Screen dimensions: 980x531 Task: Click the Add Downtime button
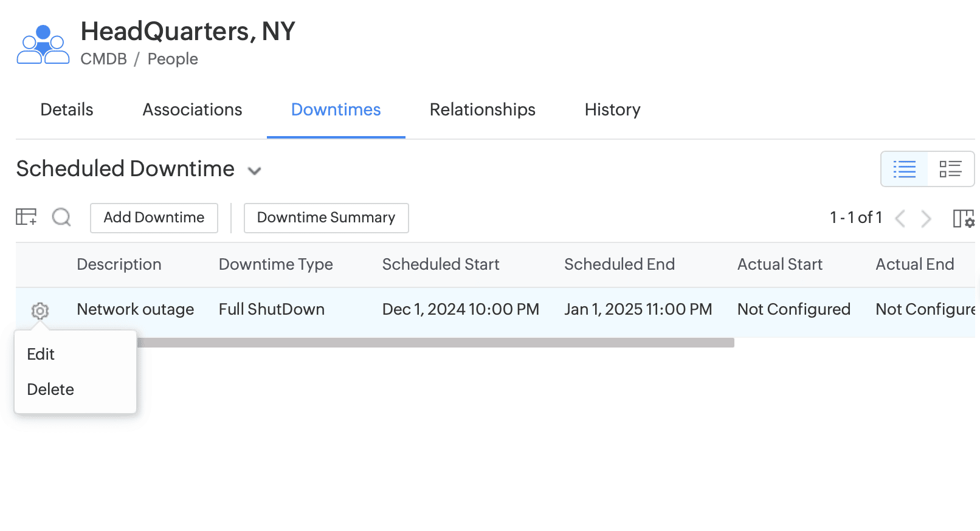pyautogui.click(x=154, y=218)
